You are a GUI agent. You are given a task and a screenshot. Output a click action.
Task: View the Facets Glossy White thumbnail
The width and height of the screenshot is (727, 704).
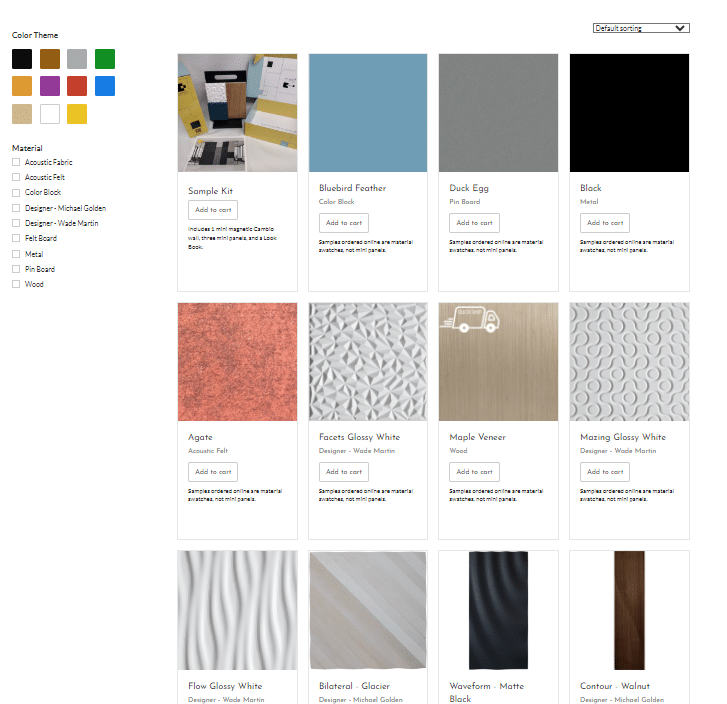click(x=368, y=362)
